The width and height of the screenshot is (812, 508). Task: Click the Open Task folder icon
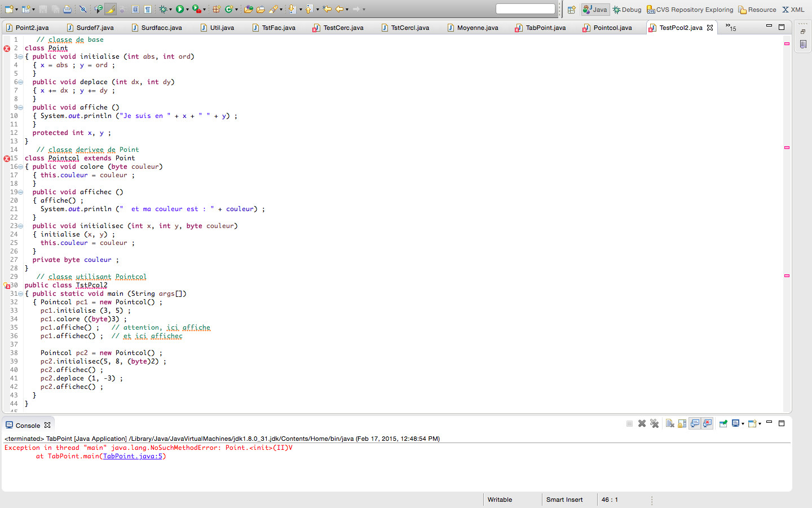[x=261, y=9]
